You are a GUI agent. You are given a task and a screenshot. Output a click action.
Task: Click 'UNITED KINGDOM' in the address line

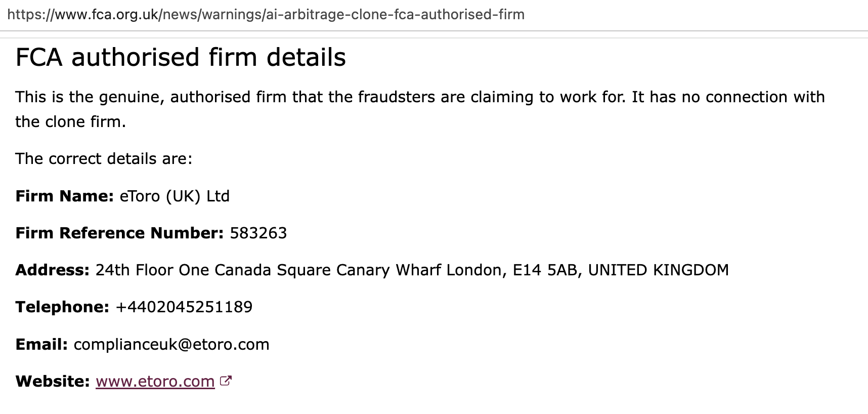658,270
